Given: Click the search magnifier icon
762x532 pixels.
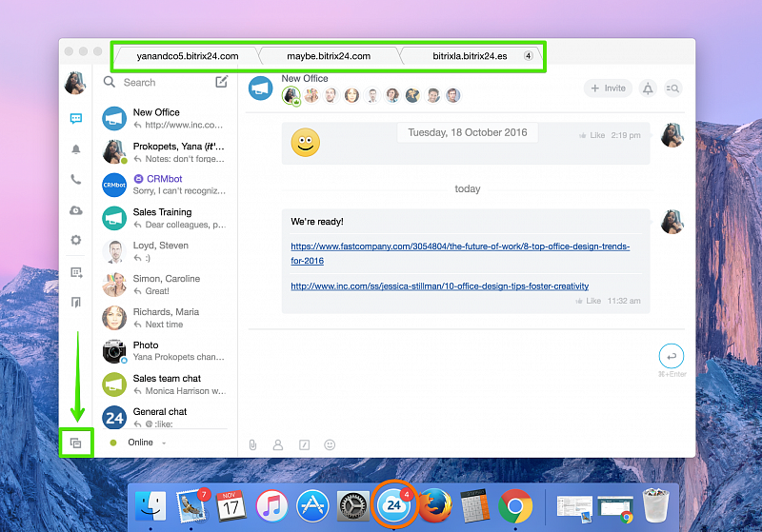Looking at the screenshot, I should point(110,82).
